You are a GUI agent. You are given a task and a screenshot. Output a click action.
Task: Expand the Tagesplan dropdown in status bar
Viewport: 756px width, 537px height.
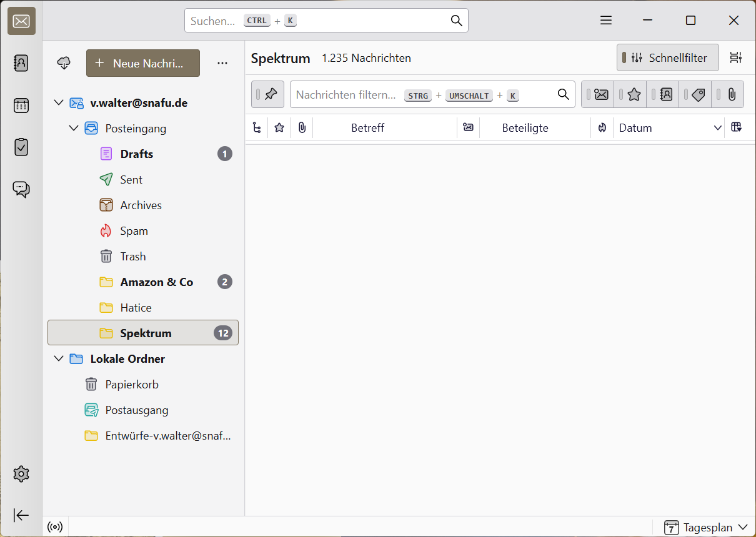707,528
